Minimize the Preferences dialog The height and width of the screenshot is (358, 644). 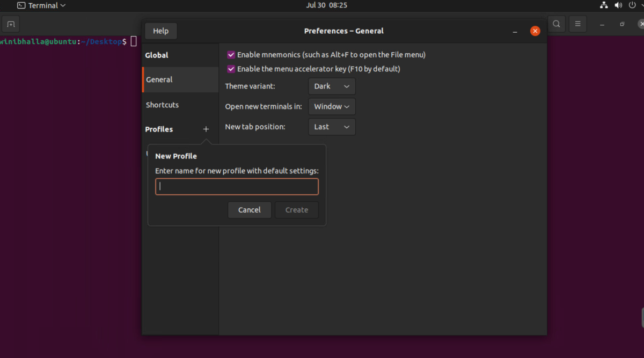pos(515,31)
